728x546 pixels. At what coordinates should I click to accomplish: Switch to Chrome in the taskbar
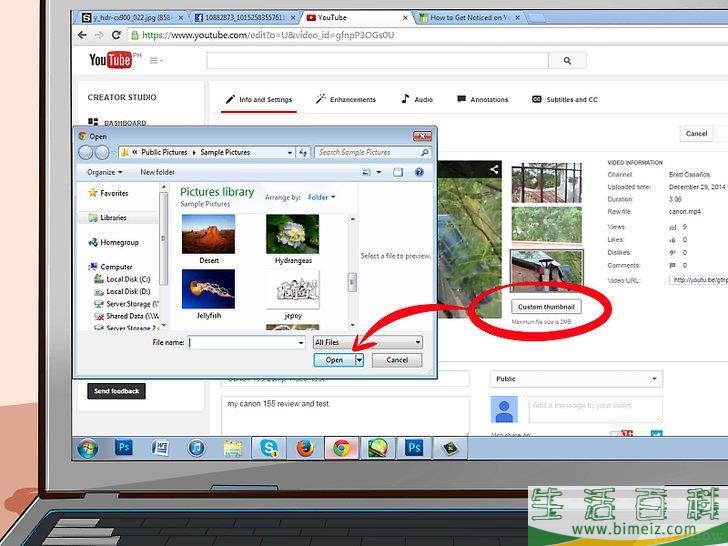click(341, 448)
